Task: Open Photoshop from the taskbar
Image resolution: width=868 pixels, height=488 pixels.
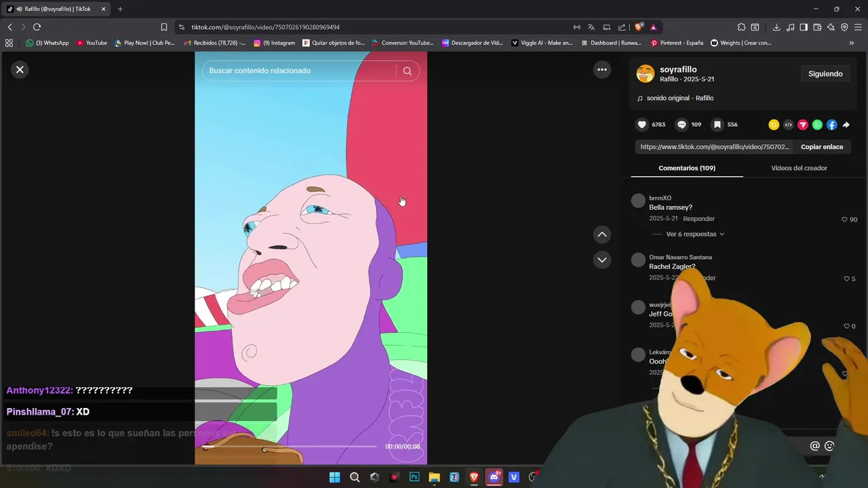Action: coord(414,477)
